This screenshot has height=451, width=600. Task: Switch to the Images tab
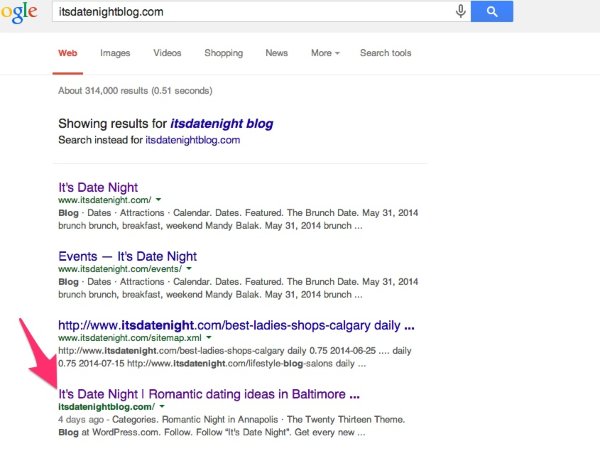tap(115, 53)
